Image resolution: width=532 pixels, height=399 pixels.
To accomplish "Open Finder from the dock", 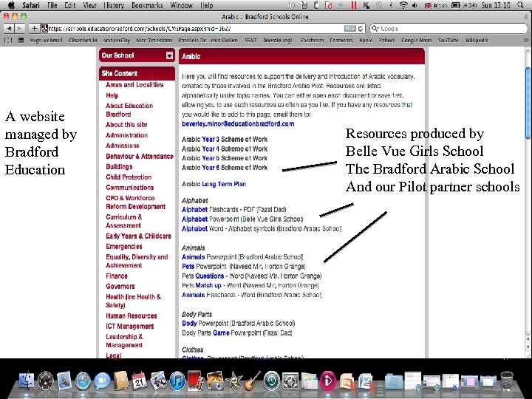I will tap(26, 381).
